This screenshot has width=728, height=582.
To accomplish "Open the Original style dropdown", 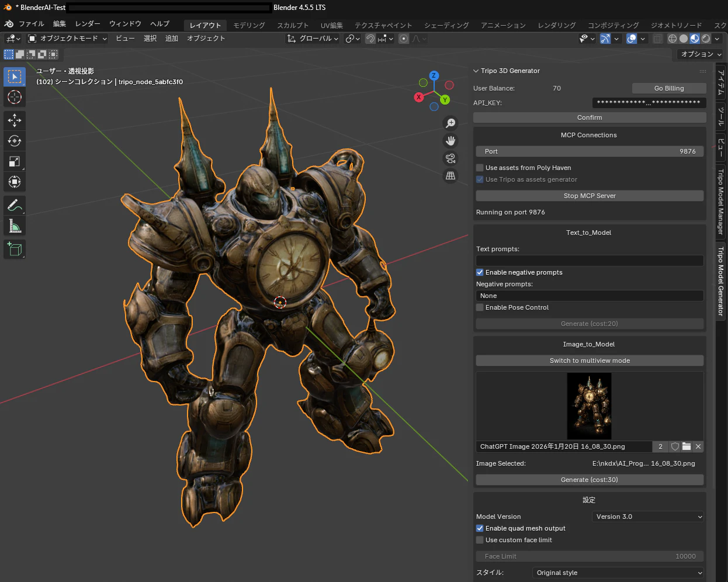I will tap(618, 573).
